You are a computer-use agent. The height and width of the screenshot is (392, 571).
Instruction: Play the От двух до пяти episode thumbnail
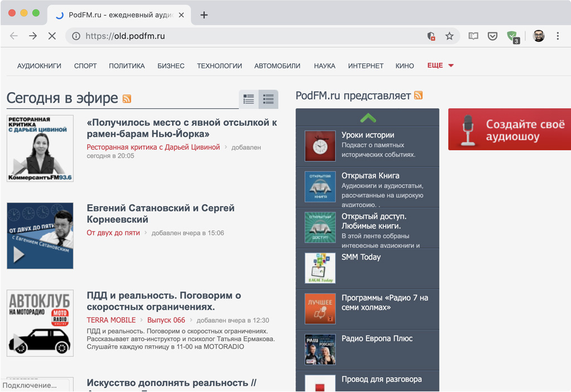tap(40, 236)
